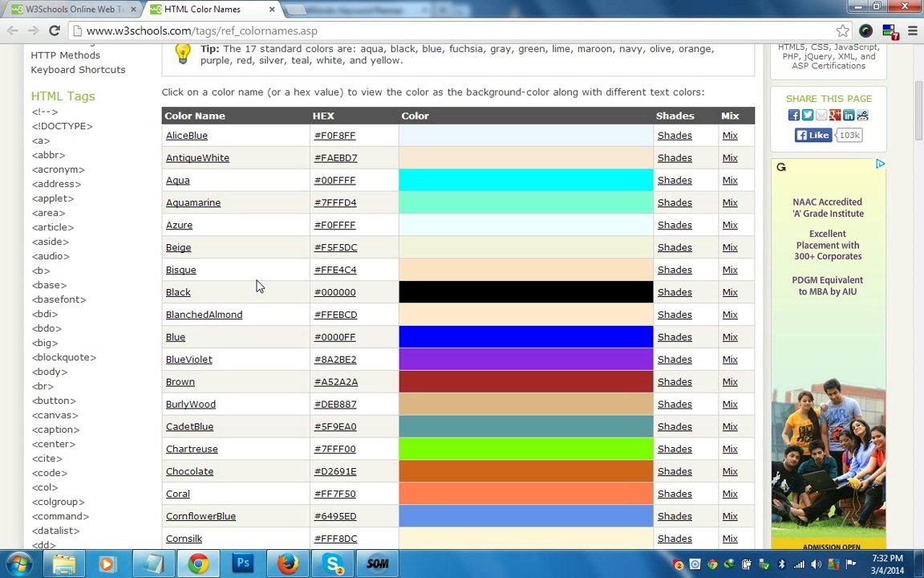Screen dimensions: 924x578
Task: Open the SOM application taskbar icon
Action: (378, 564)
